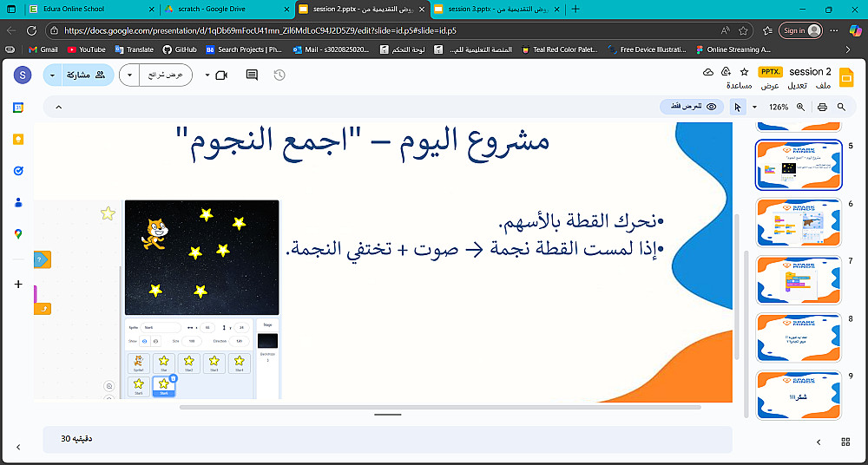Expand the slideshow options dropdown arrow
Image resolution: width=868 pixels, height=465 pixels.
pyautogui.click(x=129, y=75)
